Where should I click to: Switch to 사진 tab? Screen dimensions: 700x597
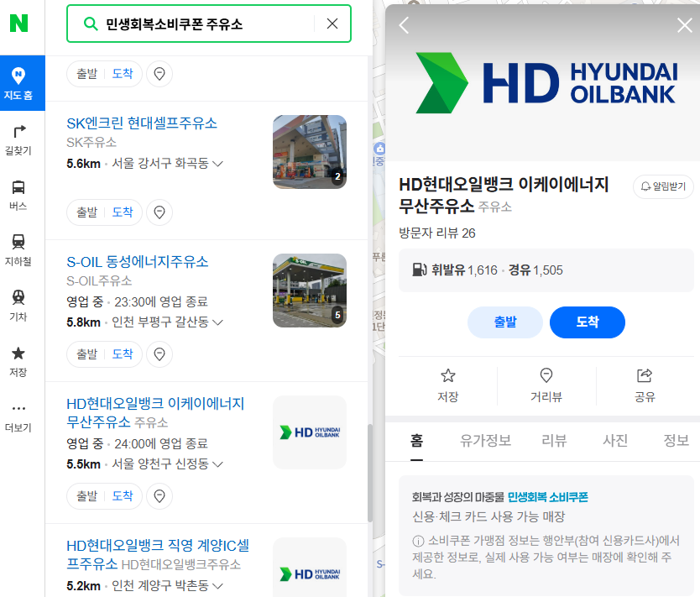pos(615,441)
